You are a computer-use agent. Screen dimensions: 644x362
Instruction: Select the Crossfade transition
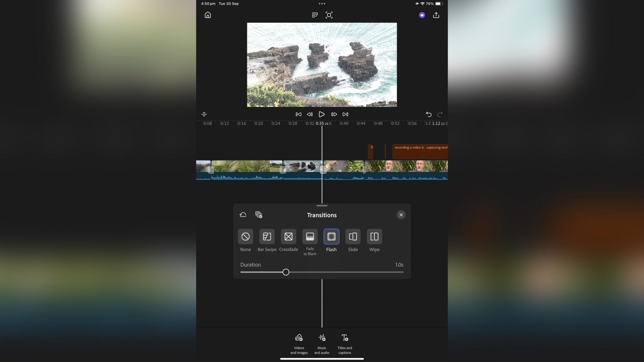point(288,237)
